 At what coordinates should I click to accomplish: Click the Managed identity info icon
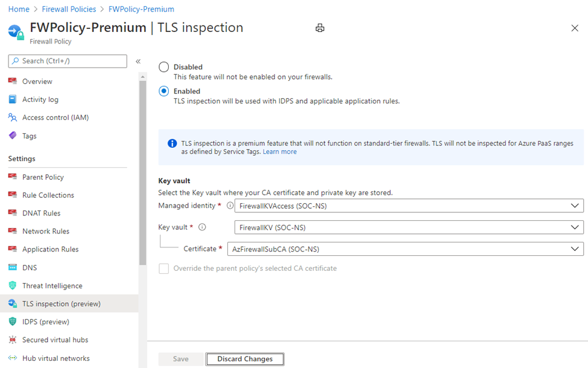pyautogui.click(x=230, y=206)
